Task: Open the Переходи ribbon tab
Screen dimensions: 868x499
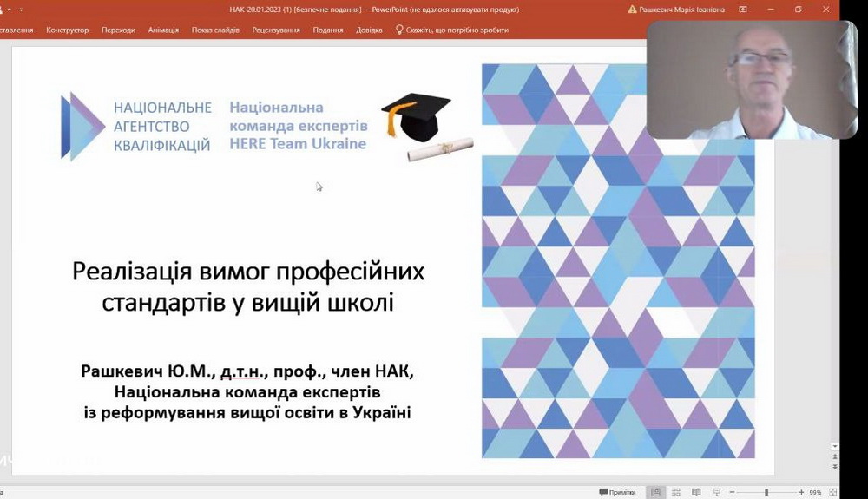Action: click(x=118, y=30)
